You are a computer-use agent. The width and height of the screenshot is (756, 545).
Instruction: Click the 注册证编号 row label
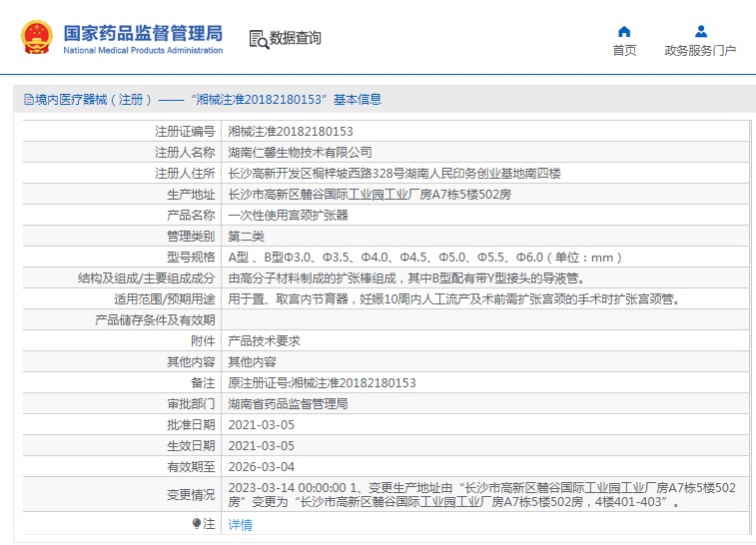[185, 132]
